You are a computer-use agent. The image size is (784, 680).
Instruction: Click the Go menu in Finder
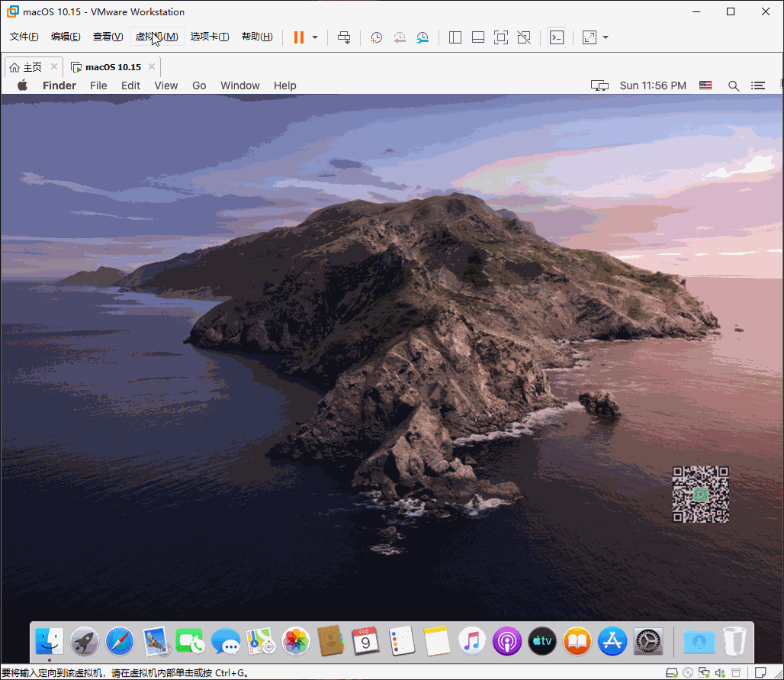click(199, 85)
